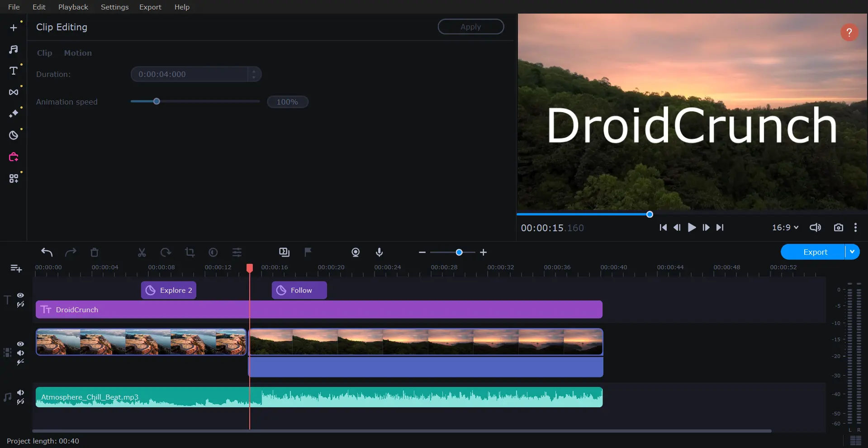Open the Edit menu

[x=39, y=7]
